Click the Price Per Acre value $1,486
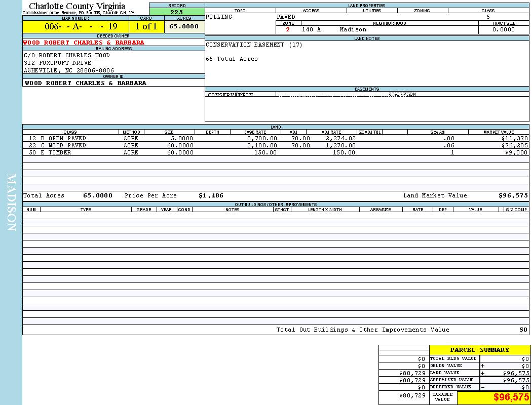This screenshot has width=532, height=405. (211, 195)
